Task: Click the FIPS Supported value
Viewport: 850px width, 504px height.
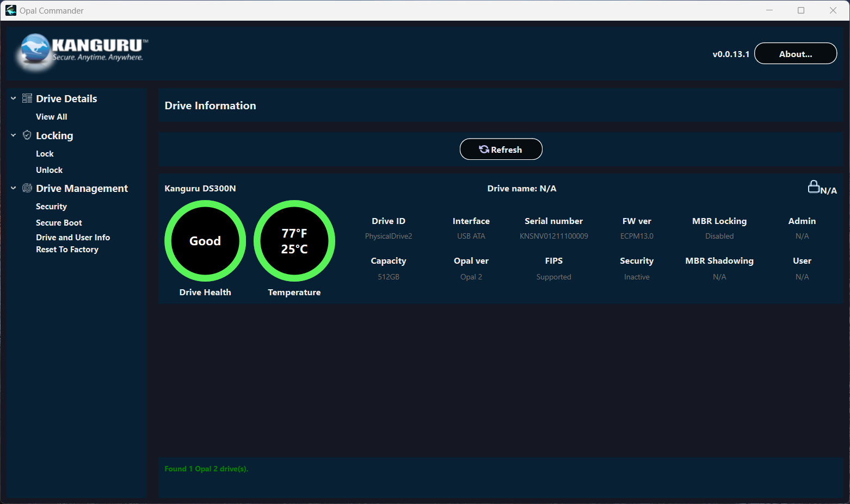Action: pos(554,277)
